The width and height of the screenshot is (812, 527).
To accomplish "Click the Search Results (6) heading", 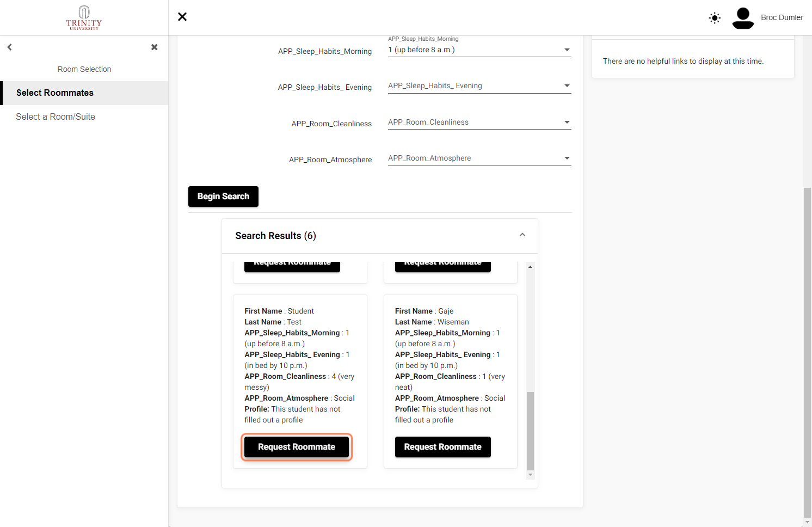I will [275, 236].
